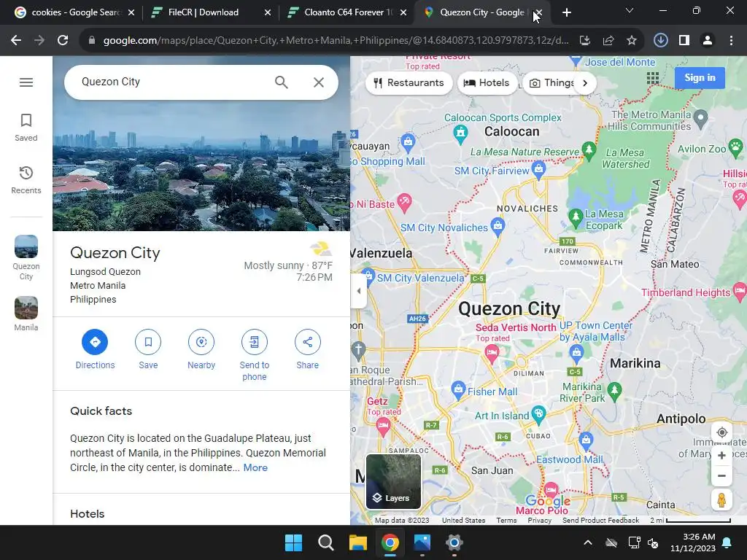Click the Art In Island marker
This screenshot has width=747, height=560.
click(x=538, y=414)
